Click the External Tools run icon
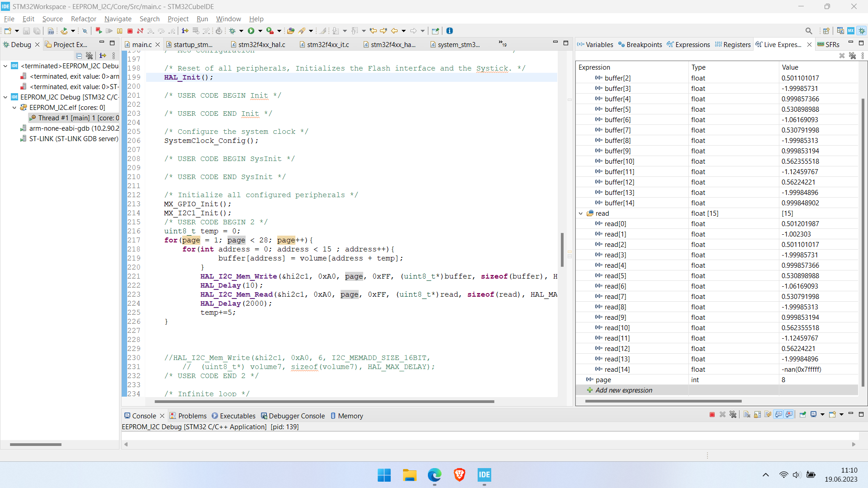 pos(270,31)
